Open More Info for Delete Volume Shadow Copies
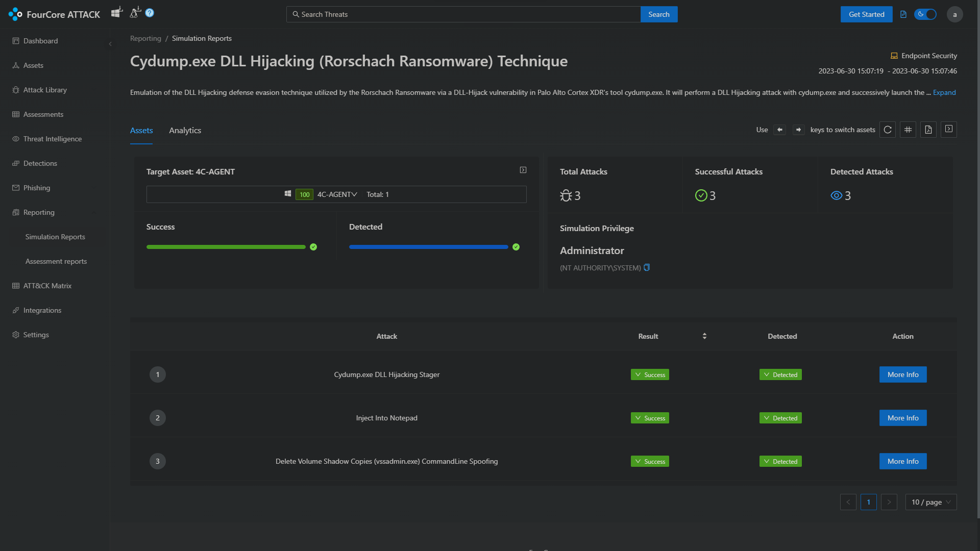980x551 pixels. [903, 461]
